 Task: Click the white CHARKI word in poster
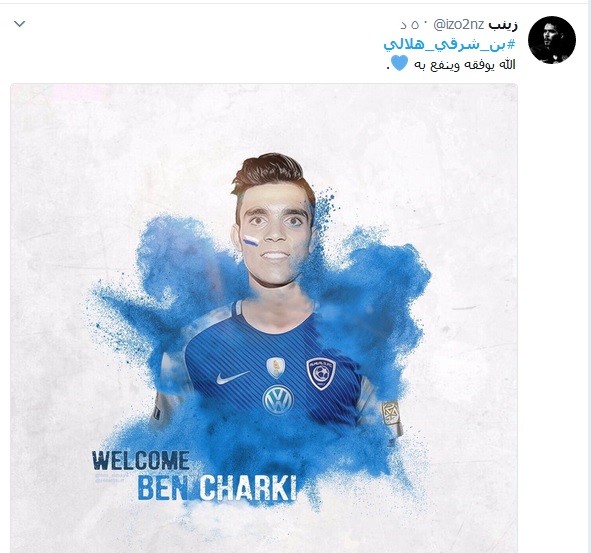[x=247, y=488]
